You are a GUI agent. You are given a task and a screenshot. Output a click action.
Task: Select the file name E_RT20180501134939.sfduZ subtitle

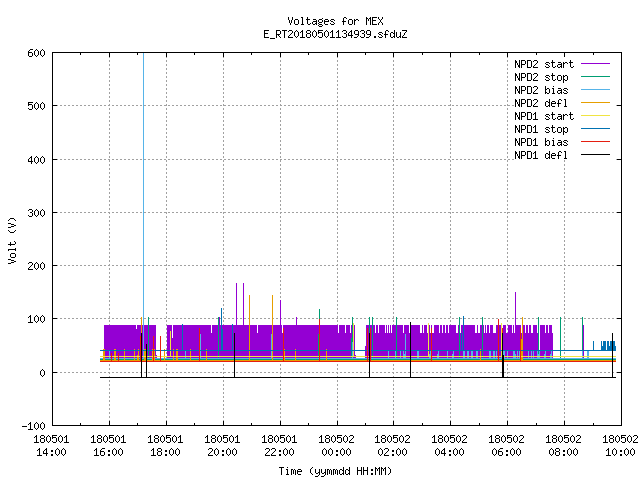tap(335, 34)
